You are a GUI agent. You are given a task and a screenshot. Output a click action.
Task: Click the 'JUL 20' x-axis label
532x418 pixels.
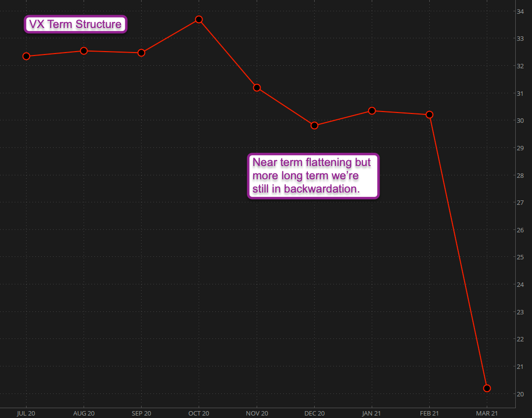pos(26,413)
